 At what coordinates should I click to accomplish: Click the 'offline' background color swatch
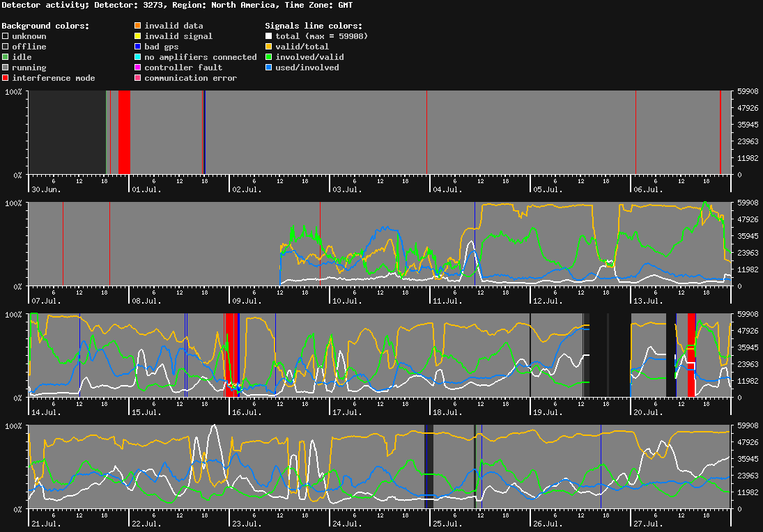tap(6, 47)
